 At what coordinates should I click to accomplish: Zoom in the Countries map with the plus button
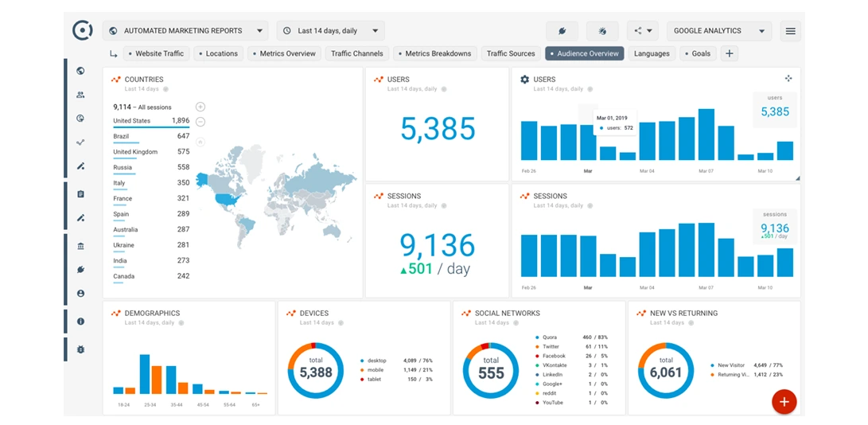point(200,107)
